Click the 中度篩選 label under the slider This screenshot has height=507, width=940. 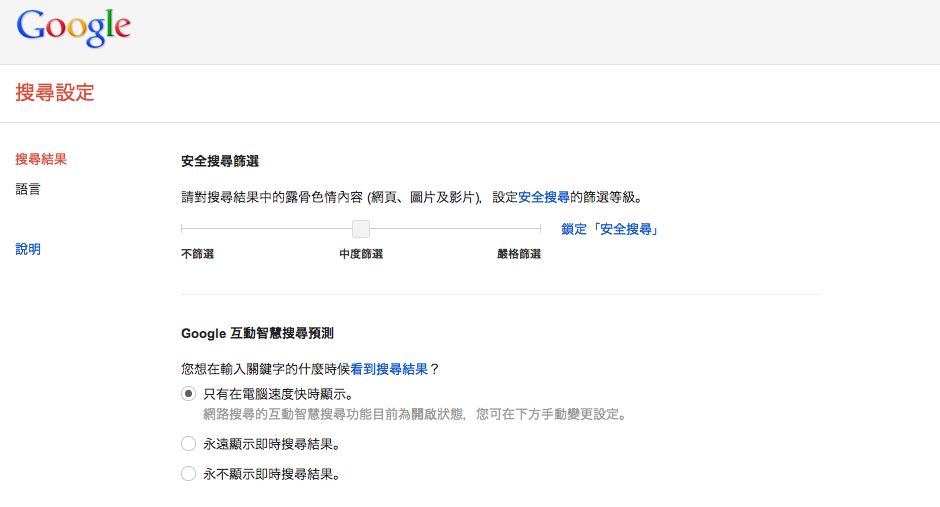click(361, 254)
